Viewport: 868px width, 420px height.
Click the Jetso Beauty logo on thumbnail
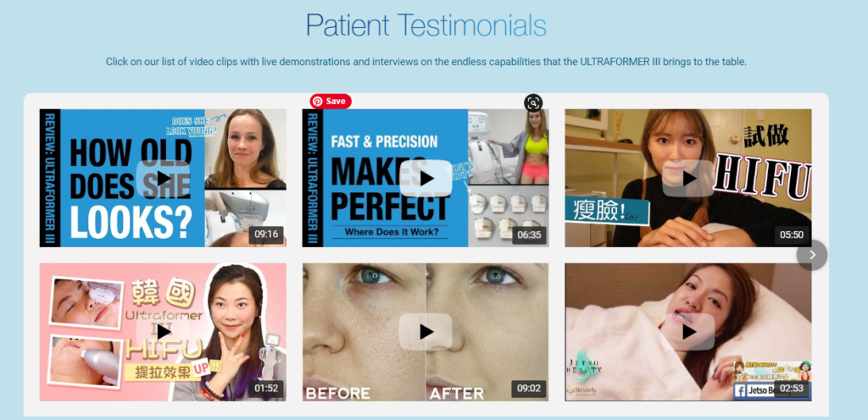pyautogui.click(x=583, y=365)
